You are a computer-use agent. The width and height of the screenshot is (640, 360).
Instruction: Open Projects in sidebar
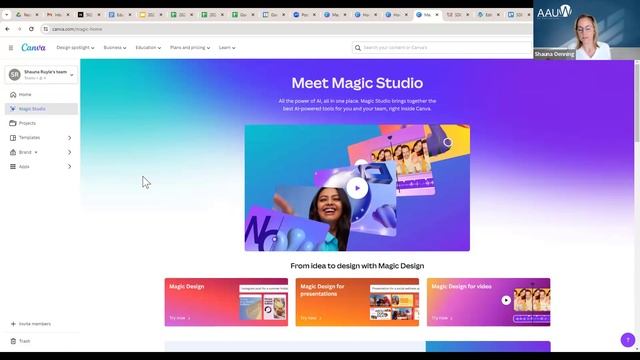41,123
